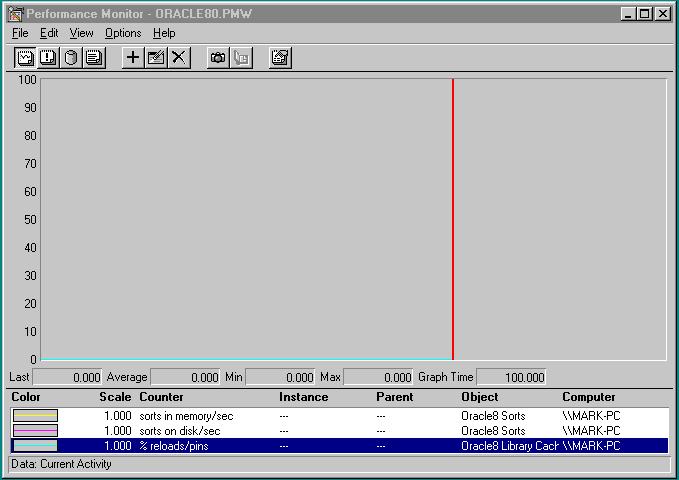Click the Counter column header

pos(161,397)
